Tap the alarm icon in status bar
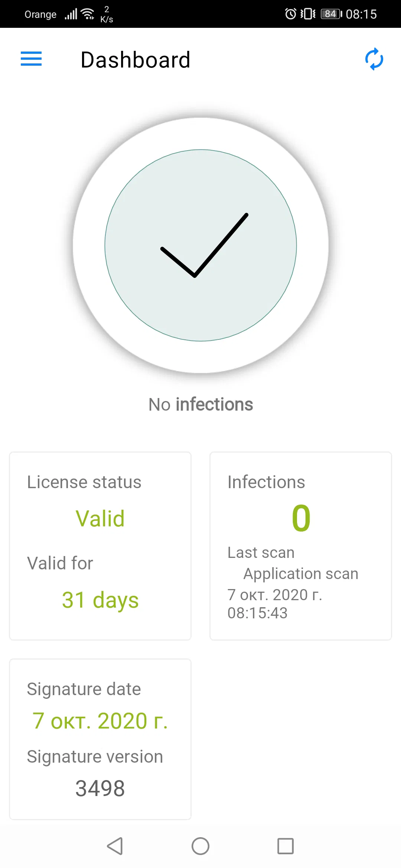Screen dimensions: 401x868 [x=290, y=14]
